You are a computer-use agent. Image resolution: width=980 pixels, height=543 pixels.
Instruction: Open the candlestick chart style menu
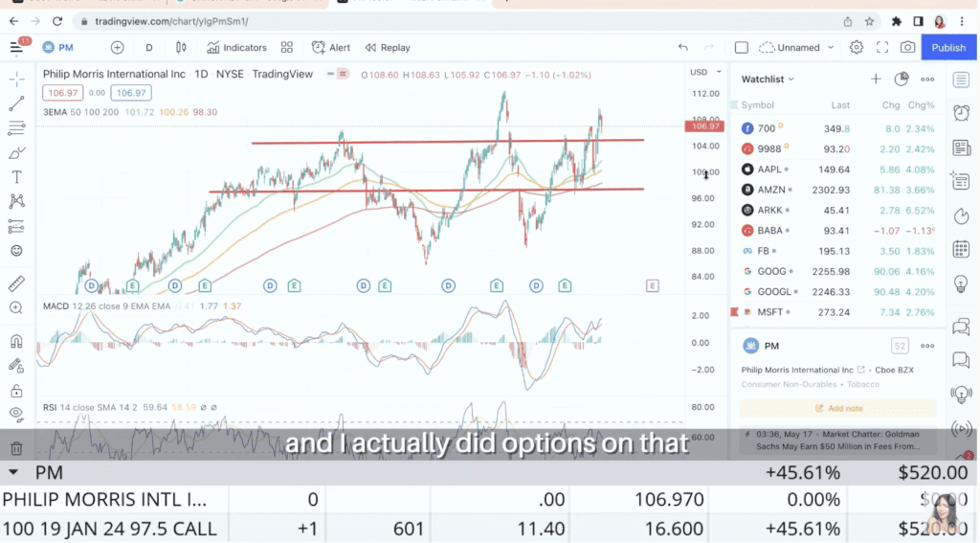point(181,48)
